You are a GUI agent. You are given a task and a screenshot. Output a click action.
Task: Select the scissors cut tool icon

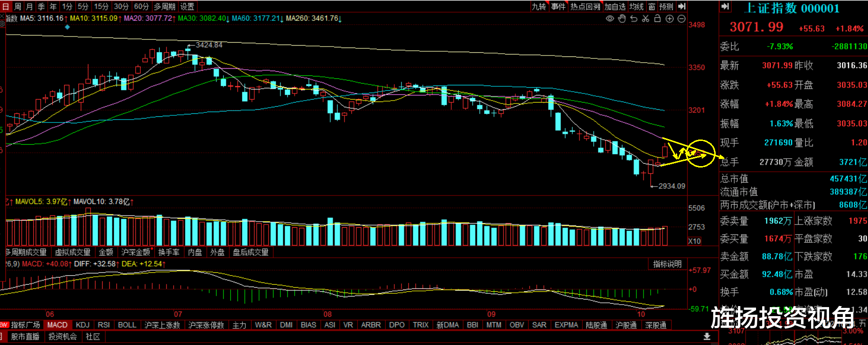pyautogui.click(x=645, y=19)
